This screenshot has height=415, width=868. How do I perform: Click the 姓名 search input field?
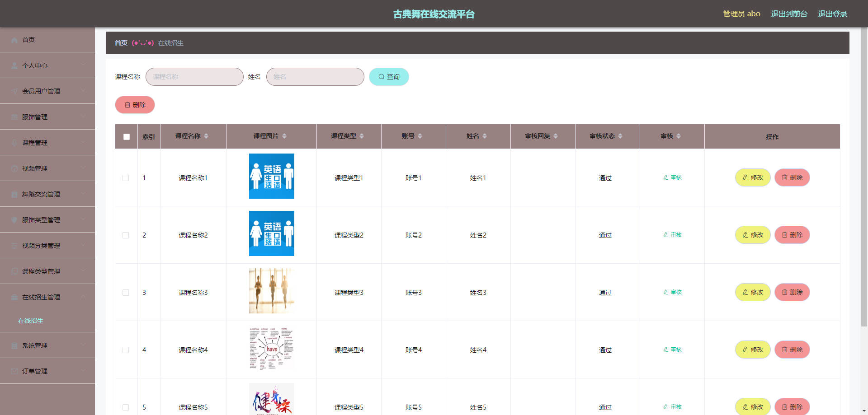click(x=315, y=77)
